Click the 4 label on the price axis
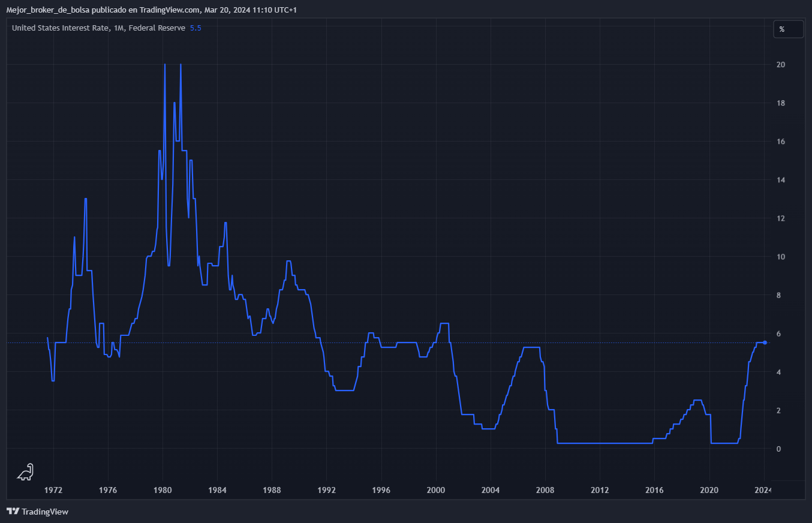Viewport: 812px width, 523px height. point(779,372)
